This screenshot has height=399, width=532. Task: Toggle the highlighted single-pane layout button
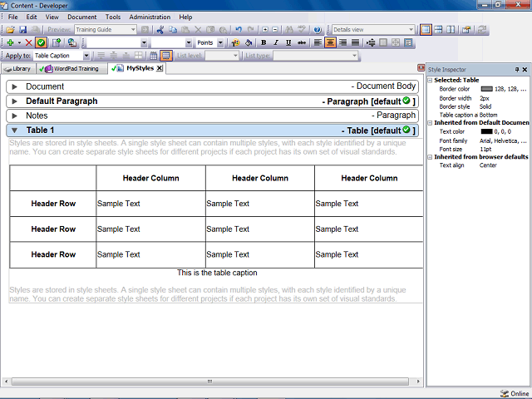coord(426,30)
